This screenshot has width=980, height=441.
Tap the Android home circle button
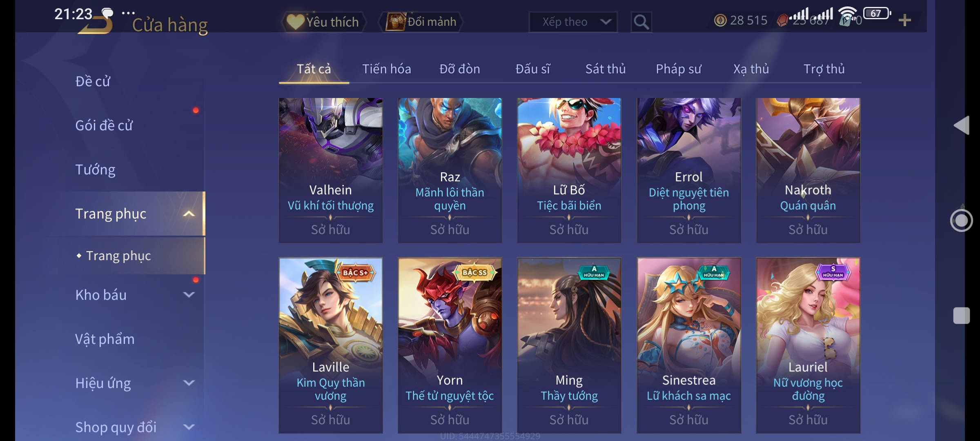(961, 220)
